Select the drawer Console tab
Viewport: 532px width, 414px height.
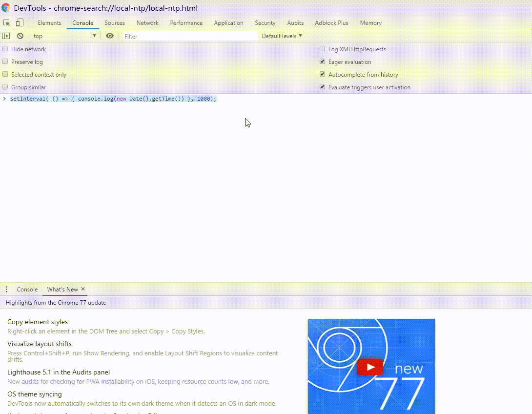coord(27,290)
